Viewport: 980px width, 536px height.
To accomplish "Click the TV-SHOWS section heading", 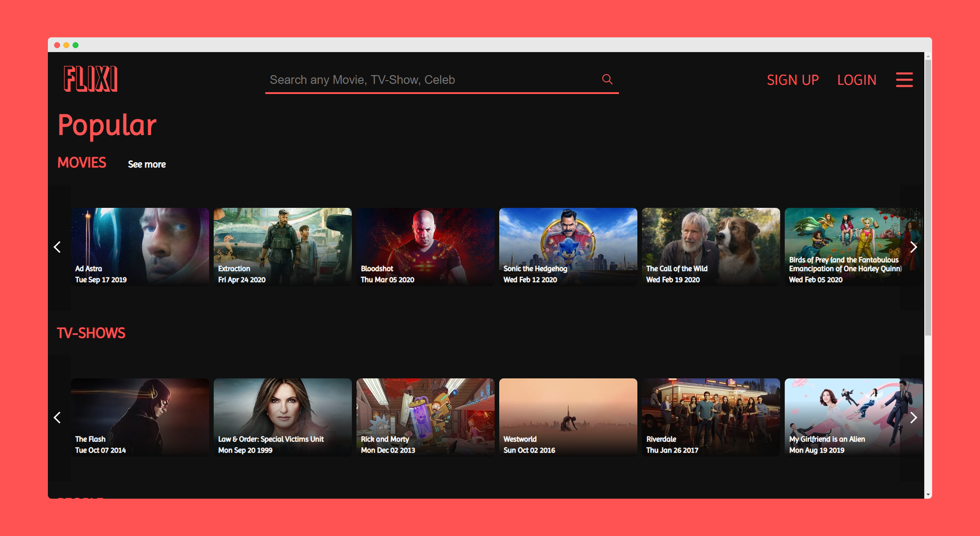I will click(x=91, y=333).
